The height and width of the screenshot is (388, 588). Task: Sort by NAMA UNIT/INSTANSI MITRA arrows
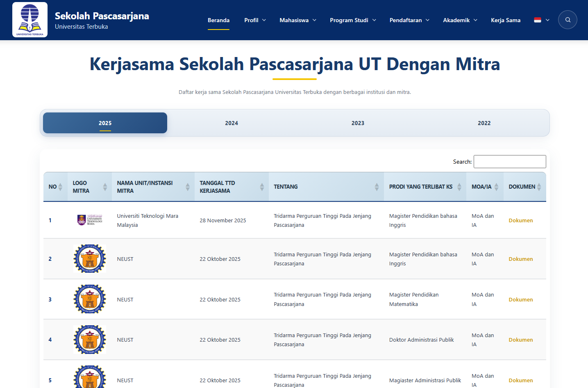(x=188, y=187)
